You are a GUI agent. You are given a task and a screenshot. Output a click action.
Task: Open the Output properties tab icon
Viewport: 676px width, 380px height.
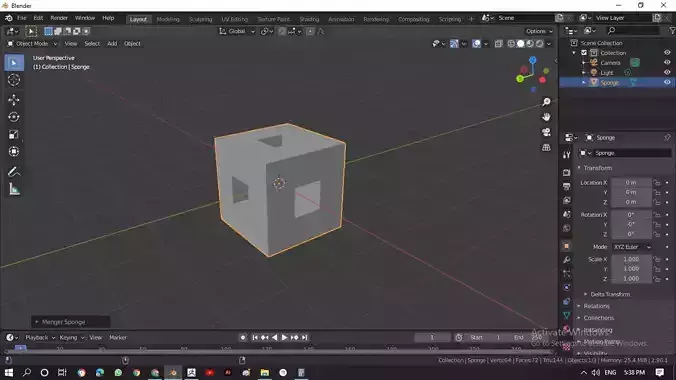coord(566,186)
